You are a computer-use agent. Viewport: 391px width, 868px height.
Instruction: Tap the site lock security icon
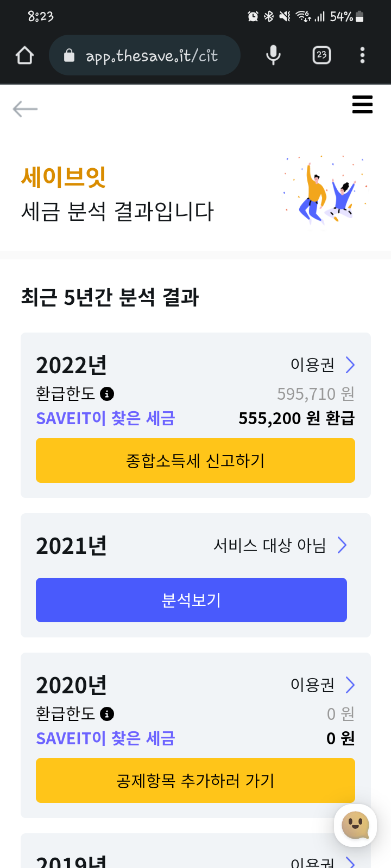pos(69,55)
